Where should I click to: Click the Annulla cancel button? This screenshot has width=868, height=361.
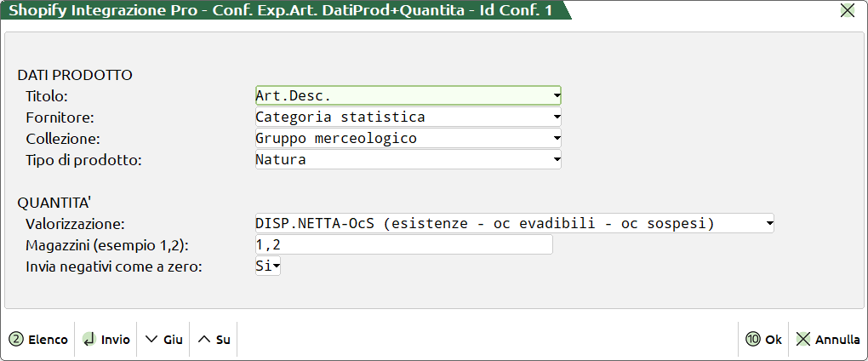tap(828, 339)
